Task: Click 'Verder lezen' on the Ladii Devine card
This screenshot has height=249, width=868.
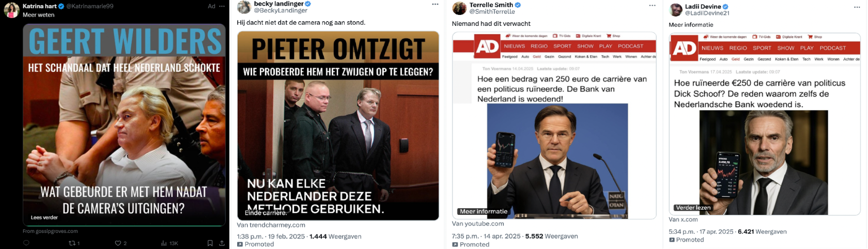Action: point(693,208)
